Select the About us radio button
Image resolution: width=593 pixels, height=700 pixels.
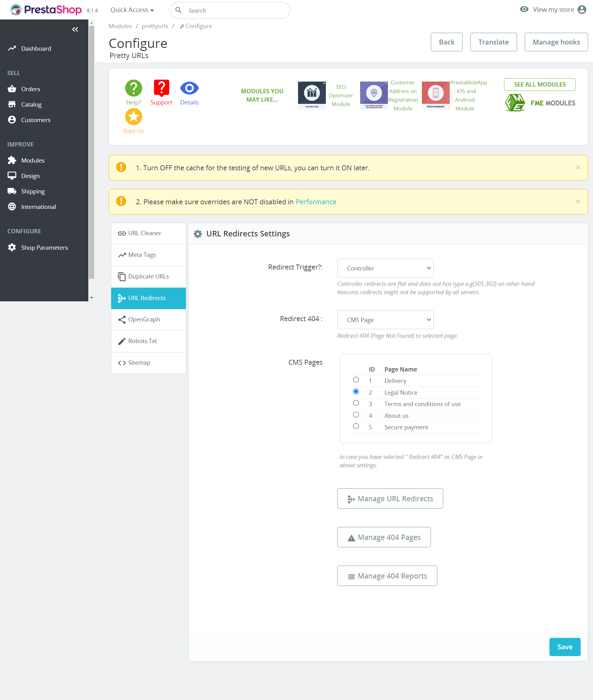click(x=356, y=414)
